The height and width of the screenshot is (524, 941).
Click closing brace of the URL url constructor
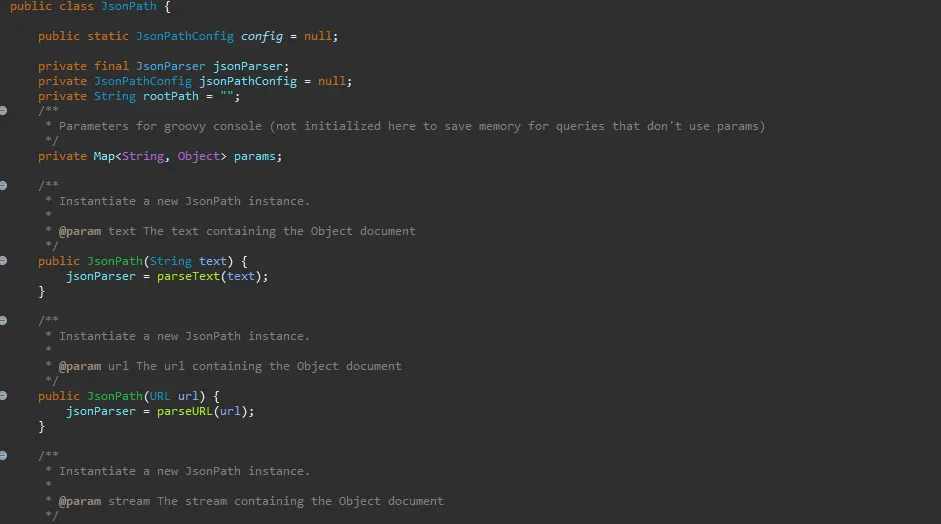click(41, 426)
